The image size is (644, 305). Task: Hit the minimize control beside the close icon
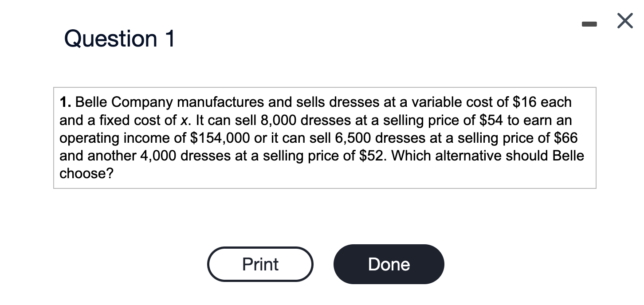589,24
